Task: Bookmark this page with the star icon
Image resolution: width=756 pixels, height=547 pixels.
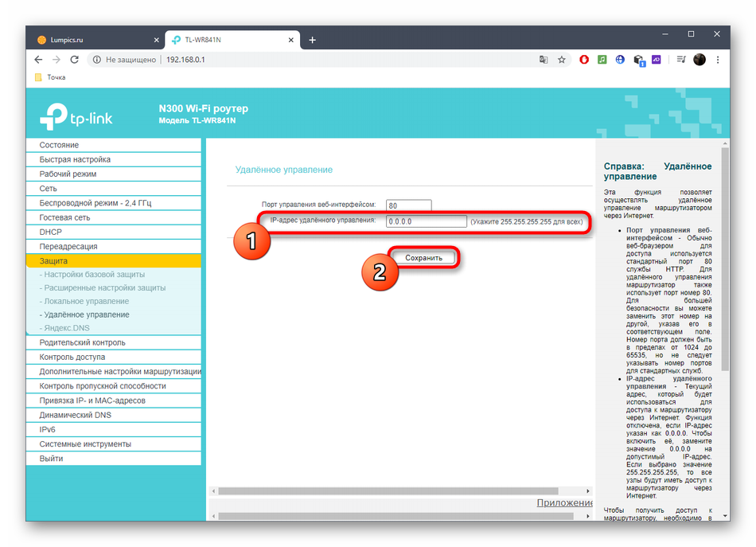Action: click(x=562, y=60)
